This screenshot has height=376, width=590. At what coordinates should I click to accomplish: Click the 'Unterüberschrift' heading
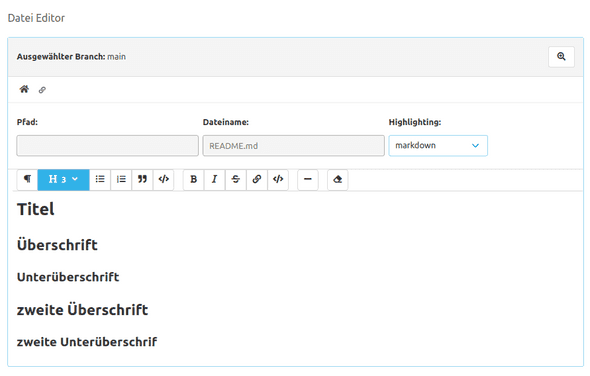point(68,277)
